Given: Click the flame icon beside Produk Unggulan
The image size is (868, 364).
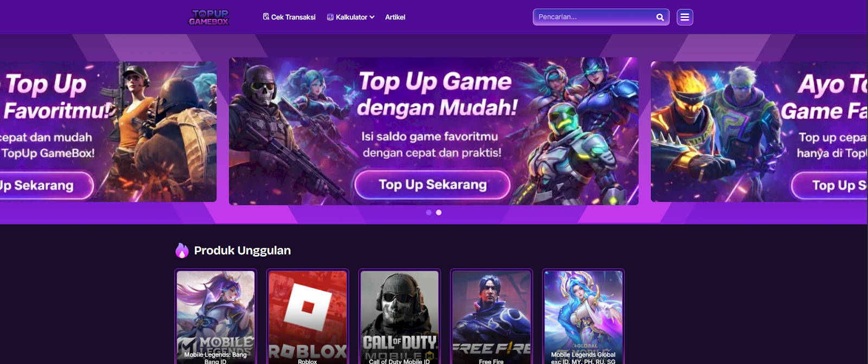Looking at the screenshot, I should pyautogui.click(x=182, y=250).
